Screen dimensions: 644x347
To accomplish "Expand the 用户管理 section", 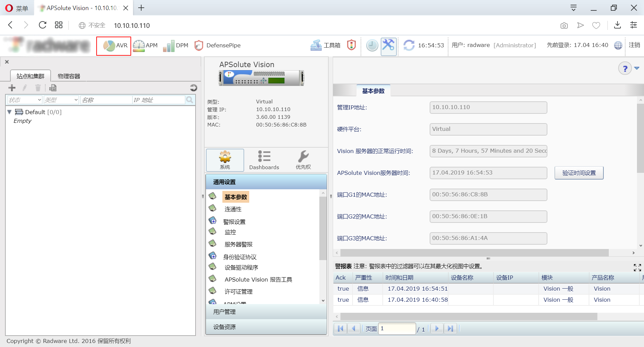I will [224, 312].
